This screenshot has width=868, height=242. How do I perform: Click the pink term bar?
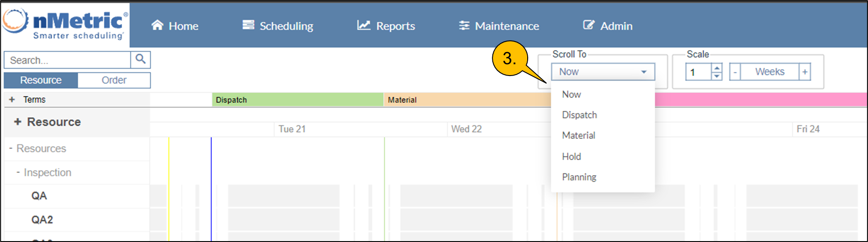[x=761, y=100]
